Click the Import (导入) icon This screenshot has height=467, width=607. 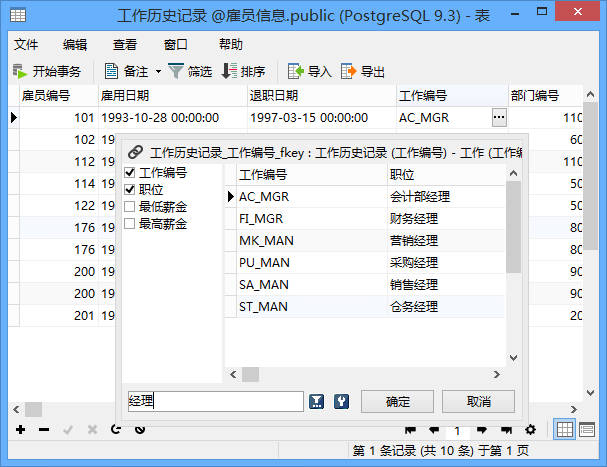point(296,71)
